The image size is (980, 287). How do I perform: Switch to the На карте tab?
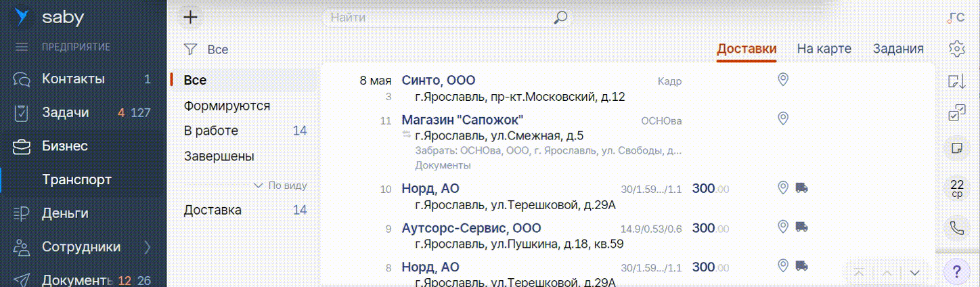(824, 49)
